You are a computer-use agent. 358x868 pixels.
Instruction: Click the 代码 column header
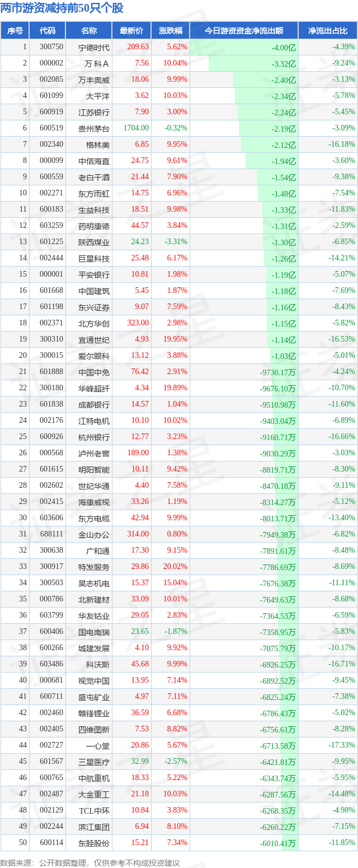(x=48, y=31)
